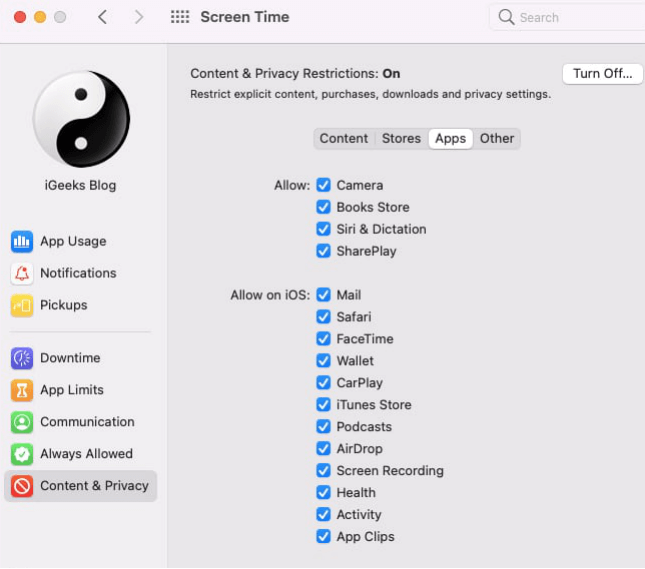Select the Always Allowed checkmark icon

tap(22, 454)
